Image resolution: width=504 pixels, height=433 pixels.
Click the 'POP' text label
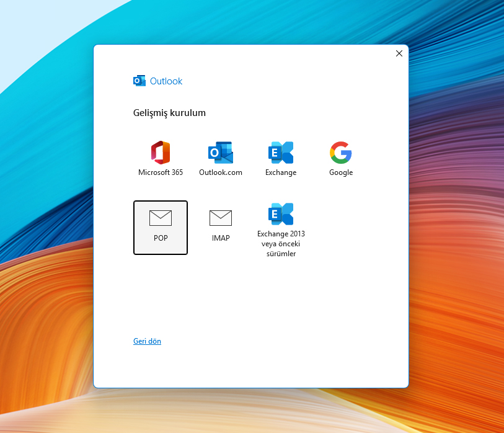tap(161, 238)
